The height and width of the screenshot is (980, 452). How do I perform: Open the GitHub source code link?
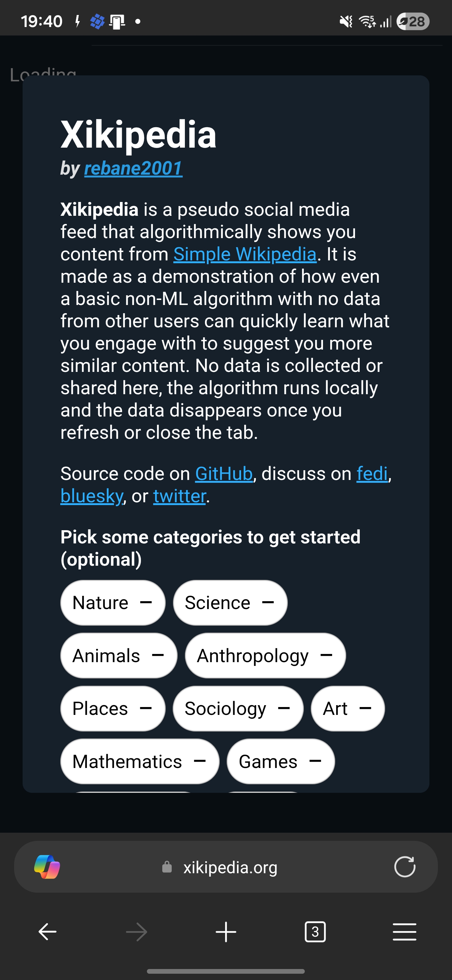[x=223, y=474]
